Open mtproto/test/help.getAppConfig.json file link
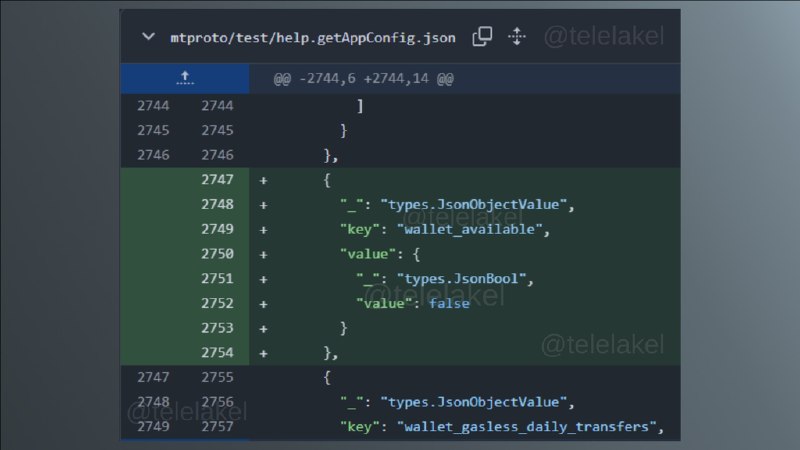This screenshot has height=450, width=800. (x=313, y=38)
